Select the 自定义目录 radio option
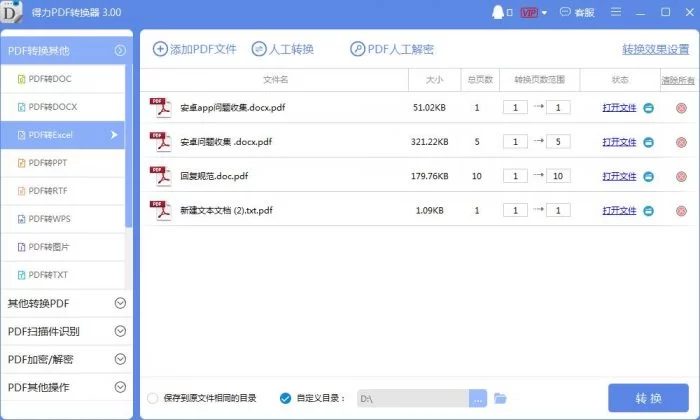 pos(286,398)
